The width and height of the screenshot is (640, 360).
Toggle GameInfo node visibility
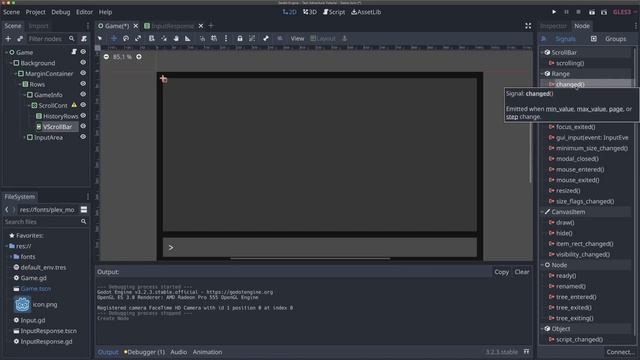[x=83, y=94]
